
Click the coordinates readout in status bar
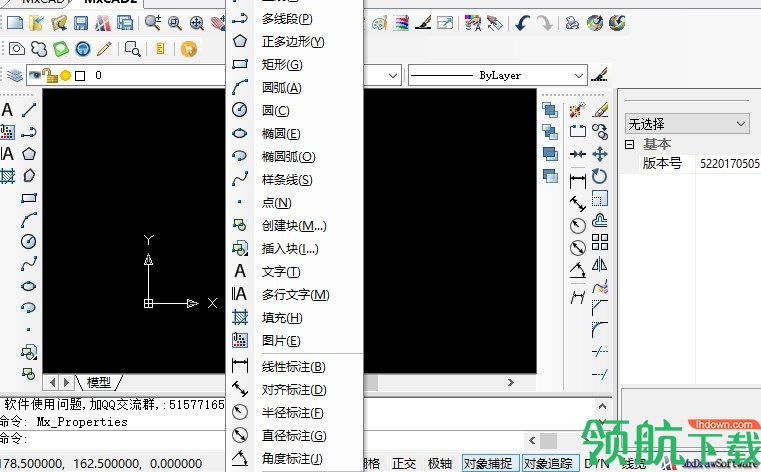tap(101, 464)
